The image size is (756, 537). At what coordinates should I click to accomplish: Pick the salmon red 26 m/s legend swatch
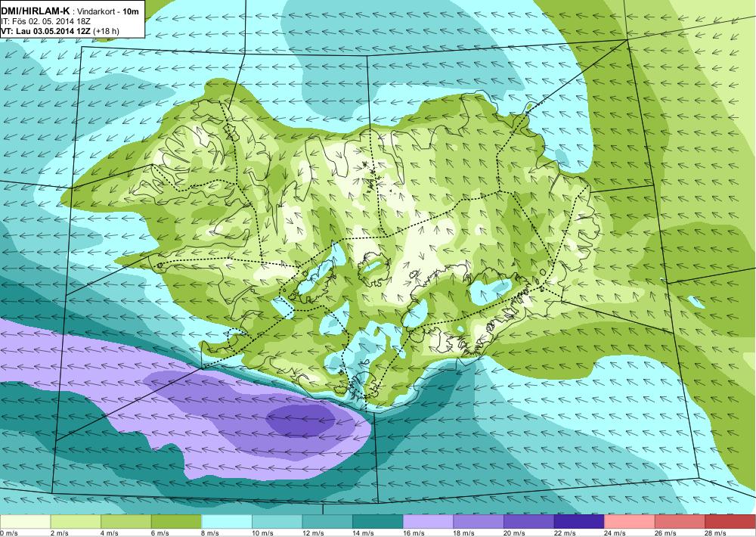(x=680, y=522)
